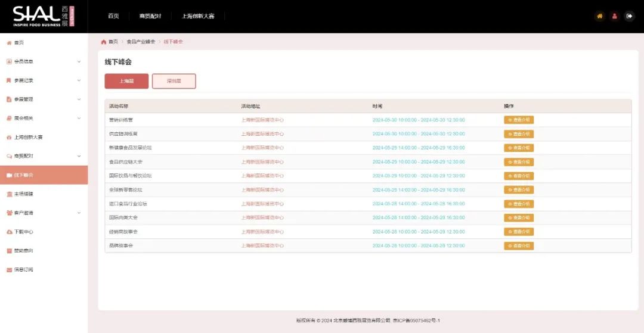
Task: Select 上海创新大赛 in the left sidebar
Action: (x=28, y=137)
